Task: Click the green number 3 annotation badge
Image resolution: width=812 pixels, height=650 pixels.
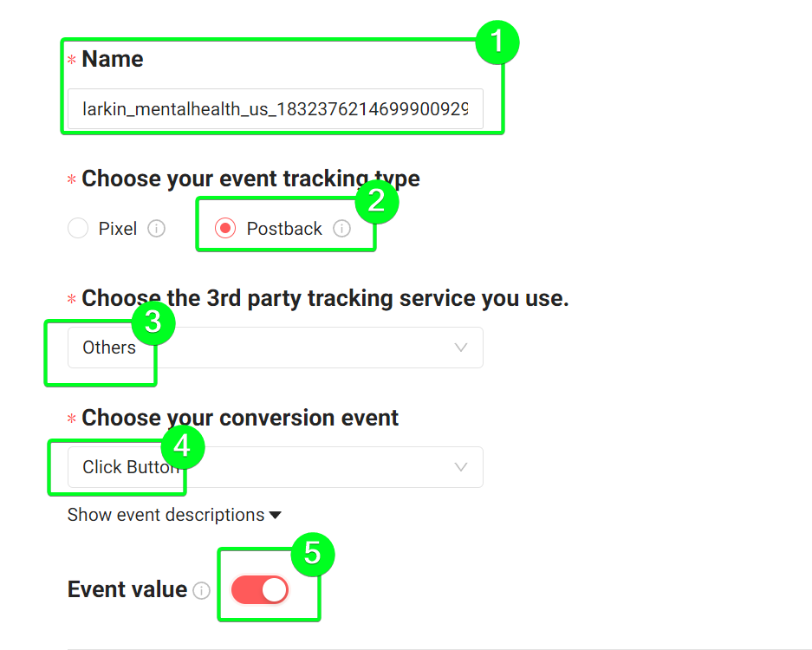Action: [153, 322]
